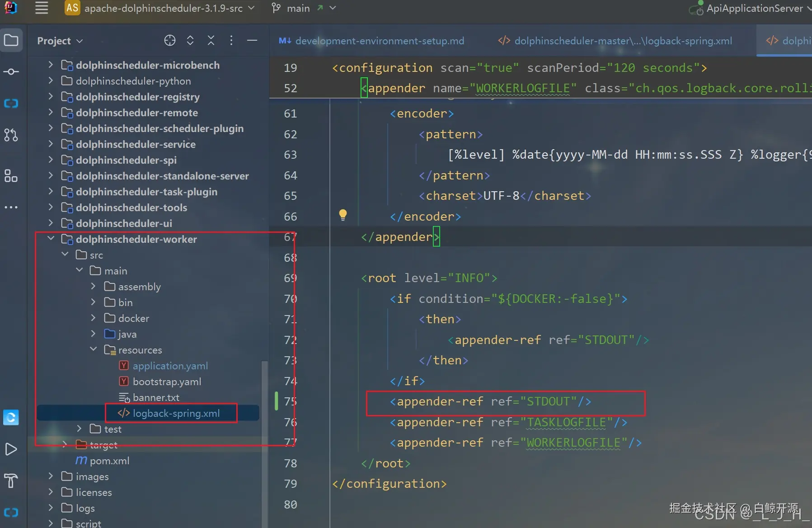Open the main hamburger menu
The image size is (812, 528).
[x=42, y=8]
